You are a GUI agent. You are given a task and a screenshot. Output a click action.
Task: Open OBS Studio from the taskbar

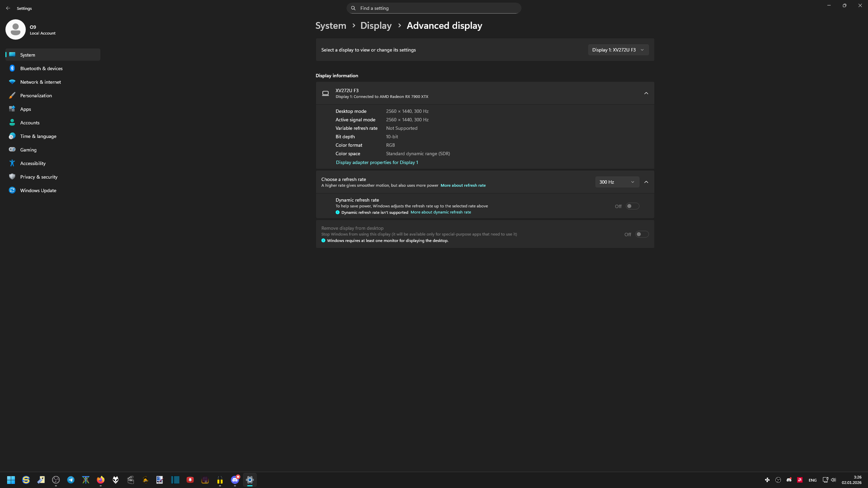click(x=56, y=480)
